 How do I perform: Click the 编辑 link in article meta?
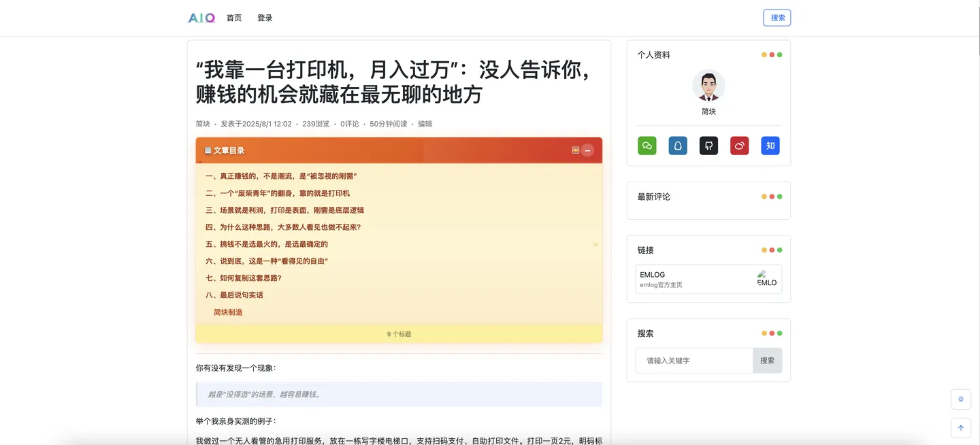pos(425,124)
